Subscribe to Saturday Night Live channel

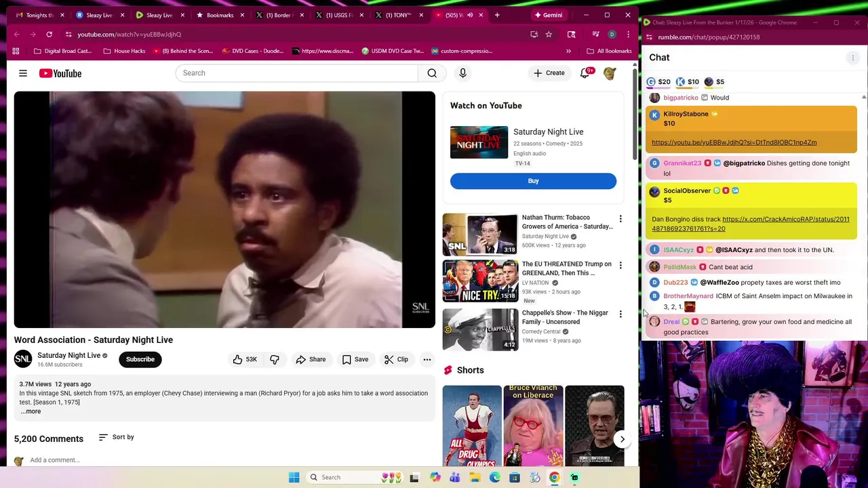[x=140, y=359]
